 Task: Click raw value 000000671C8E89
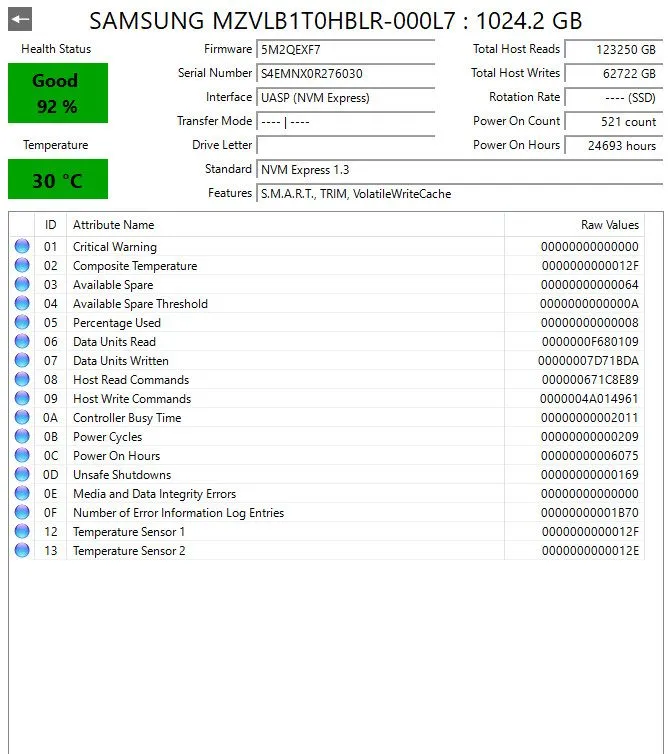point(590,380)
